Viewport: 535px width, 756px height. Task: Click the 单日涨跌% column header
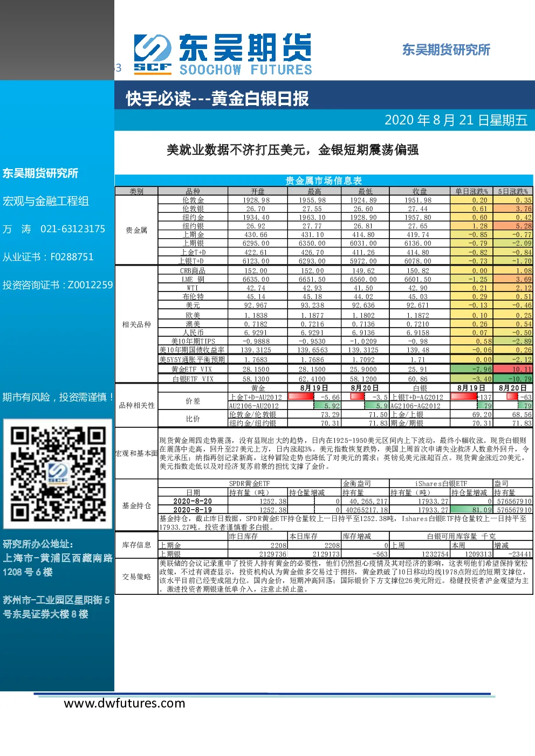pyautogui.click(x=471, y=191)
